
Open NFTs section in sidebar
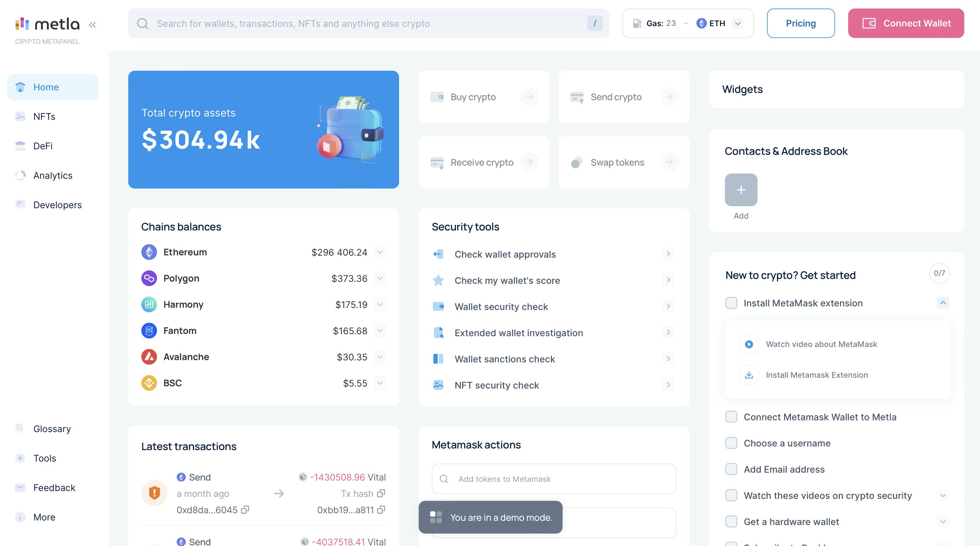click(53, 117)
